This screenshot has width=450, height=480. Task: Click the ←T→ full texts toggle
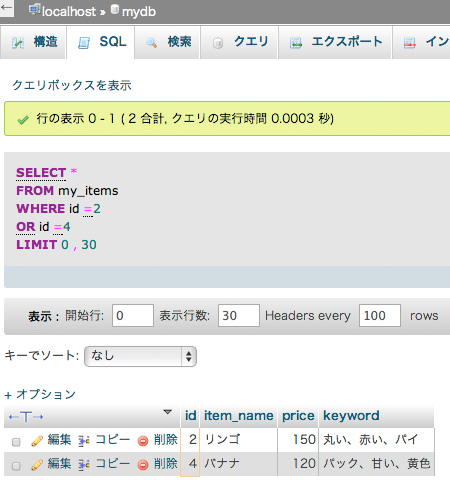click(x=26, y=417)
